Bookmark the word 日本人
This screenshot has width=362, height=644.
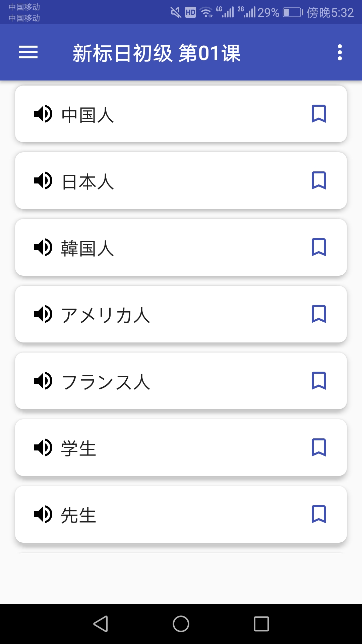tap(318, 180)
